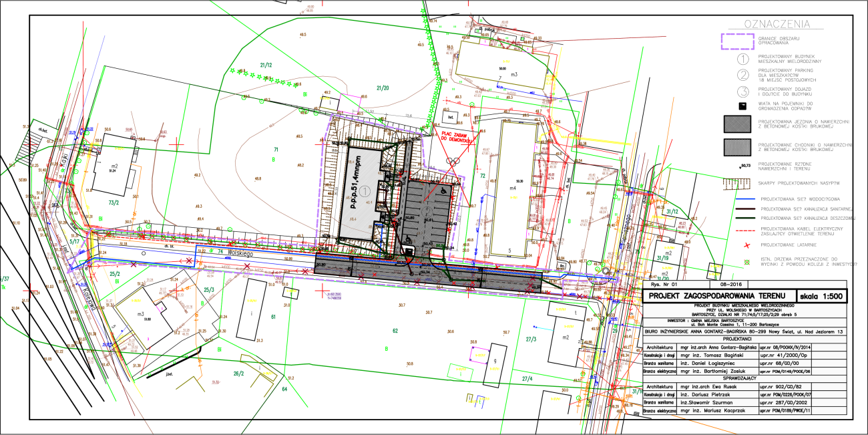Click the dark hatched roadway legend swatch
Image resolution: width=868 pixels, height=435 pixels.
736,123
